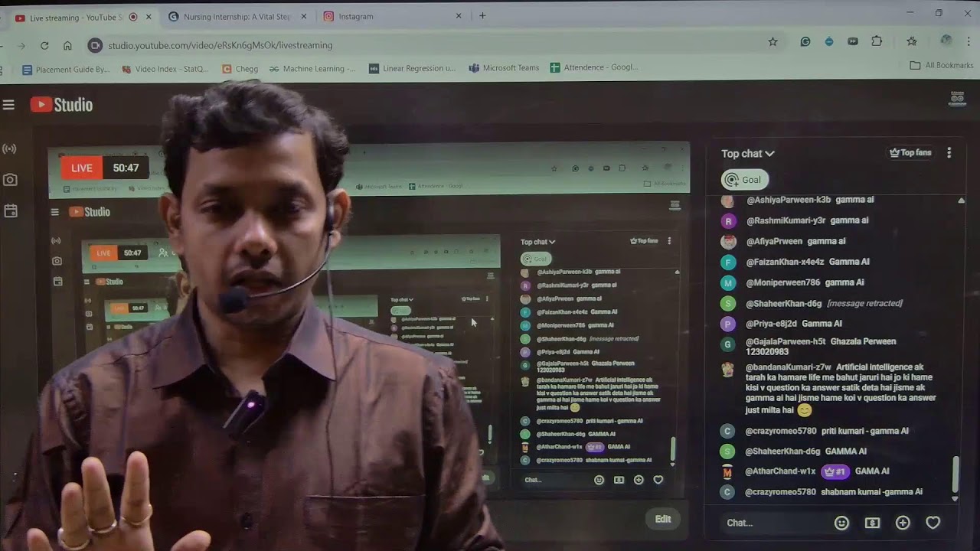980x551 pixels.
Task: Open the All Bookmarks folder
Action: point(942,66)
